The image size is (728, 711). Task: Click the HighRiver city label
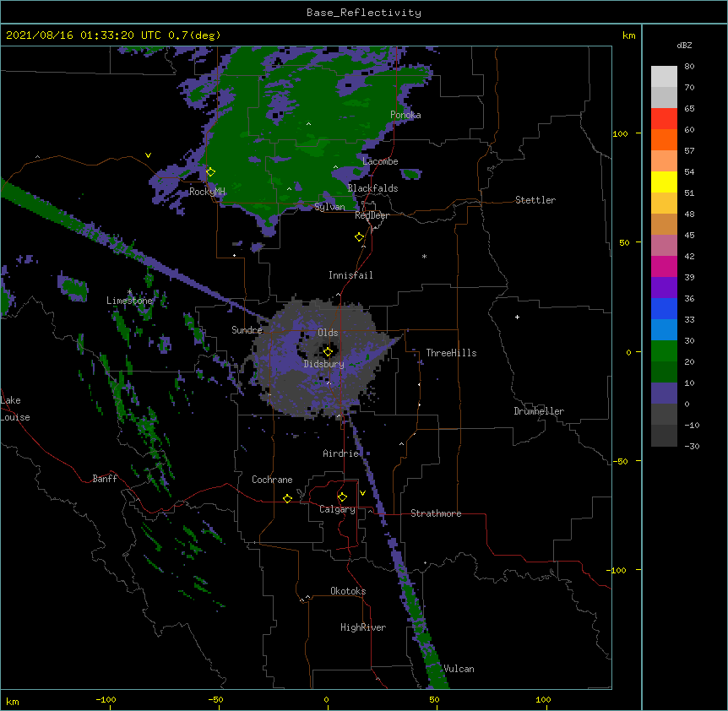pos(363,627)
